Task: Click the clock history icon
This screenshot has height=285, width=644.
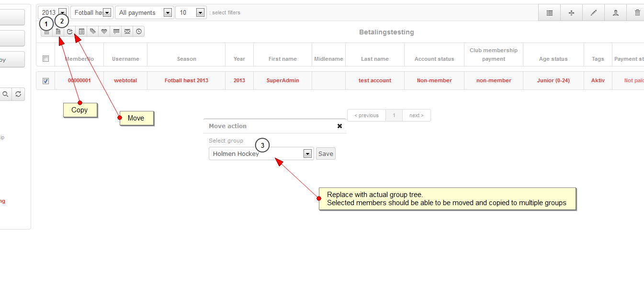Action: point(139,32)
